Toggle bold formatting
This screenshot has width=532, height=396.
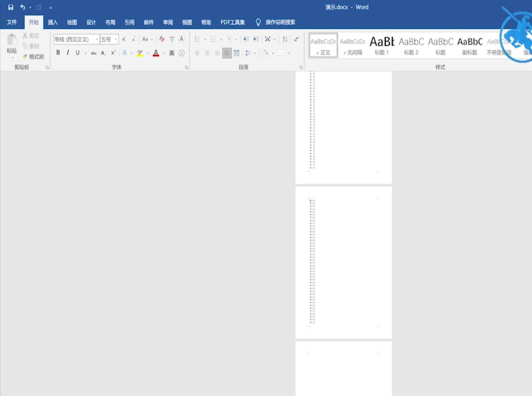point(58,53)
